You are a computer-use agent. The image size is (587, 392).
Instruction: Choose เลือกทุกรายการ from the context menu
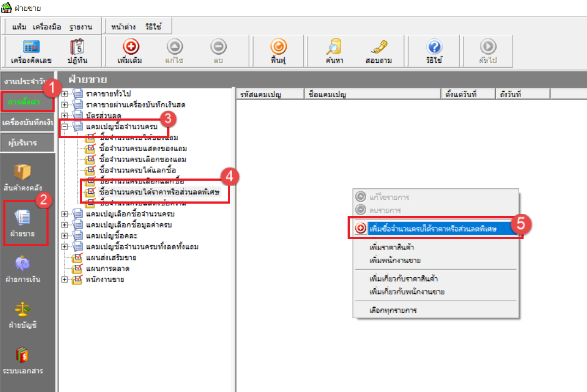393,310
